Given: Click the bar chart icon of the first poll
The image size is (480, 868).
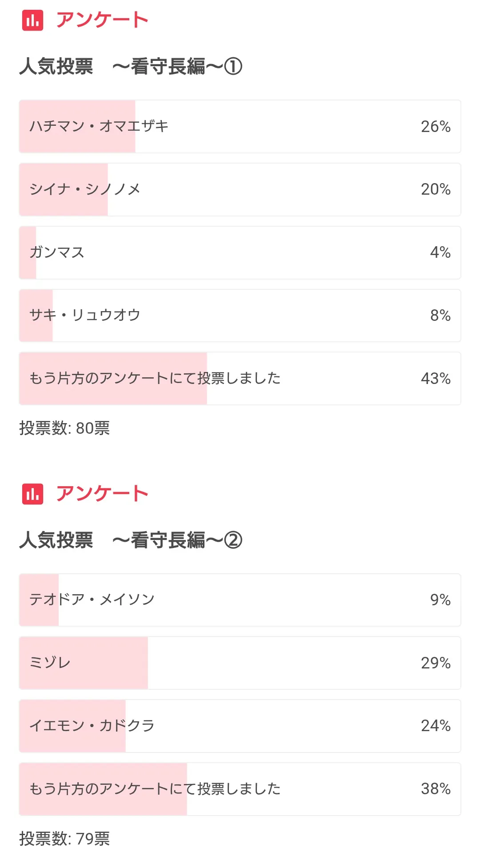Looking at the screenshot, I should pyautogui.click(x=32, y=20).
